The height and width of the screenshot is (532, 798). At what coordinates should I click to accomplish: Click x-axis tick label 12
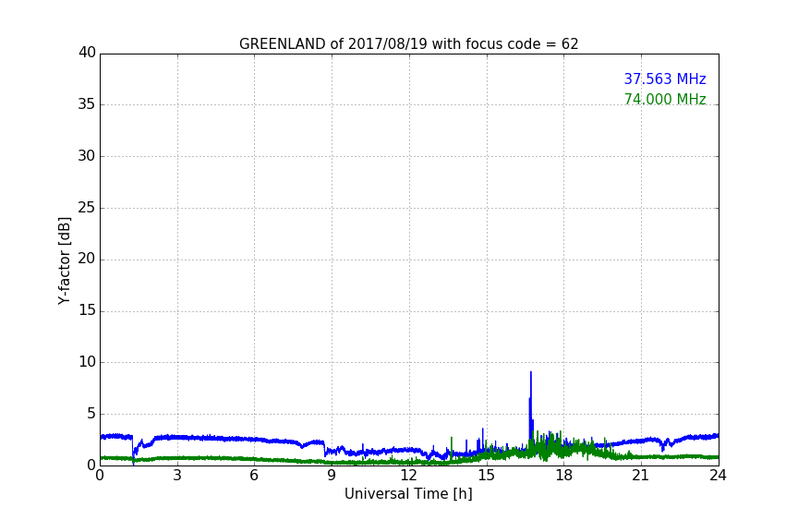click(409, 476)
